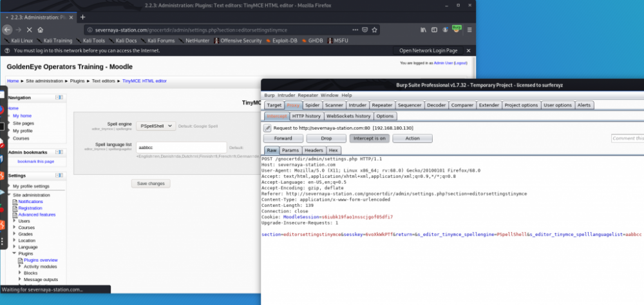Expand Grades under Site administration
This screenshot has width=644, height=305.
point(15,234)
